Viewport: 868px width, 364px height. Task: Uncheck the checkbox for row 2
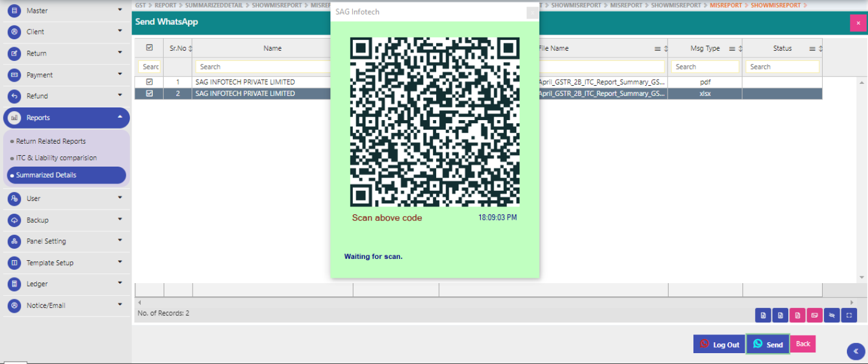149,94
